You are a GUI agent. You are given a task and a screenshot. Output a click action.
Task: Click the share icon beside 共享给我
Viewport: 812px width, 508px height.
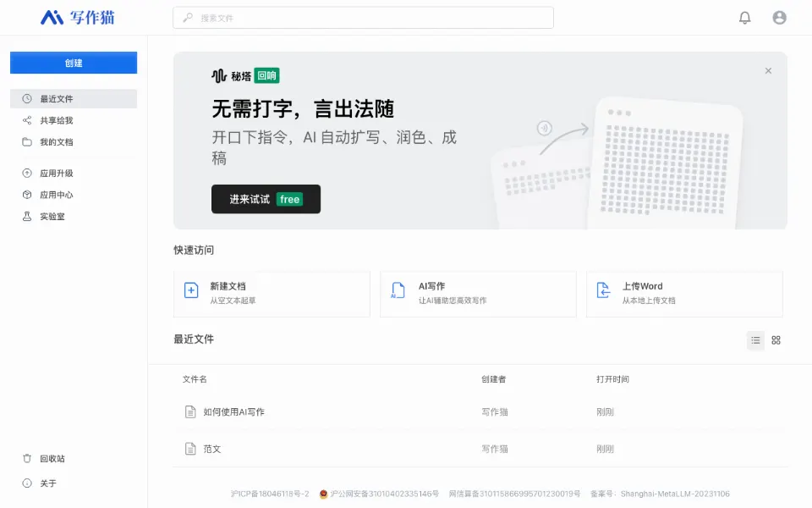[x=27, y=120]
